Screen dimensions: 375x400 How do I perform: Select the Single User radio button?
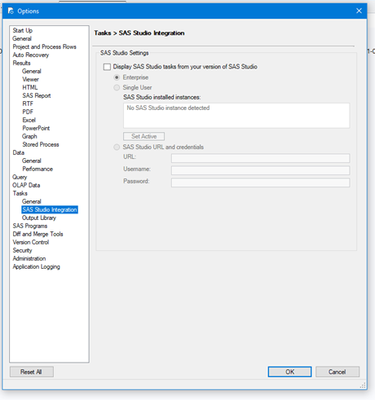point(117,88)
